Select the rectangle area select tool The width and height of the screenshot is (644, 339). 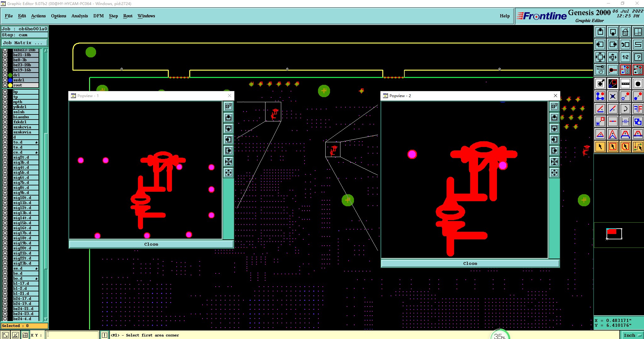[x=613, y=147]
